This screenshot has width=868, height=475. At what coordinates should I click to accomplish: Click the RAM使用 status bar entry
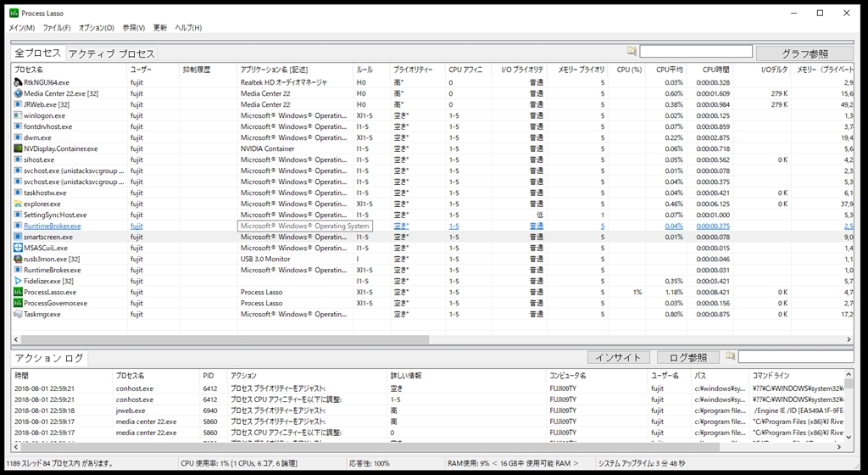(x=513, y=463)
